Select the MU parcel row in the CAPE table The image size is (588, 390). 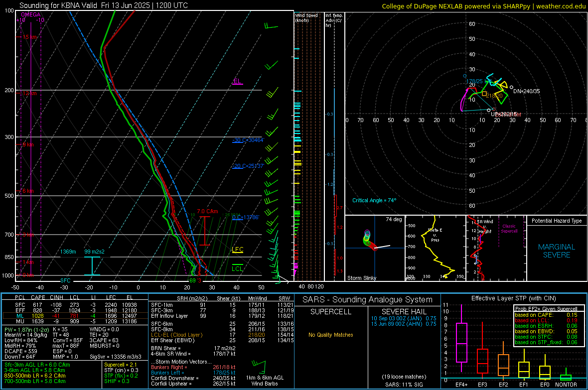[75, 321]
